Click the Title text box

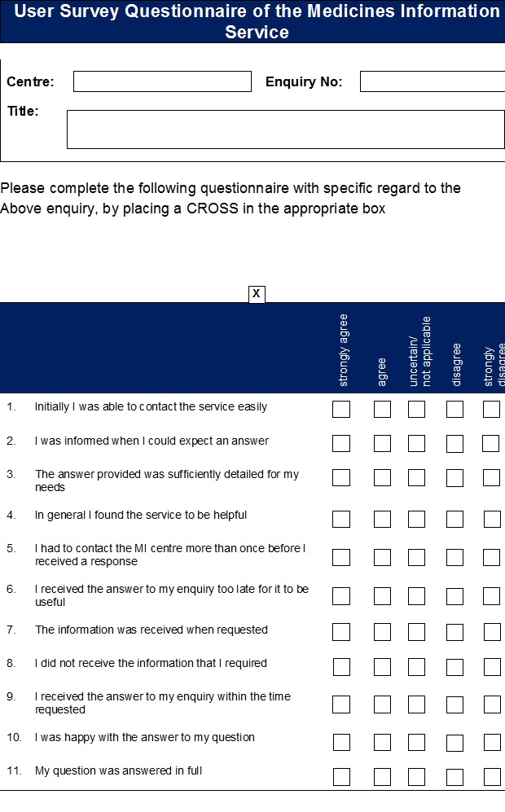285,129
